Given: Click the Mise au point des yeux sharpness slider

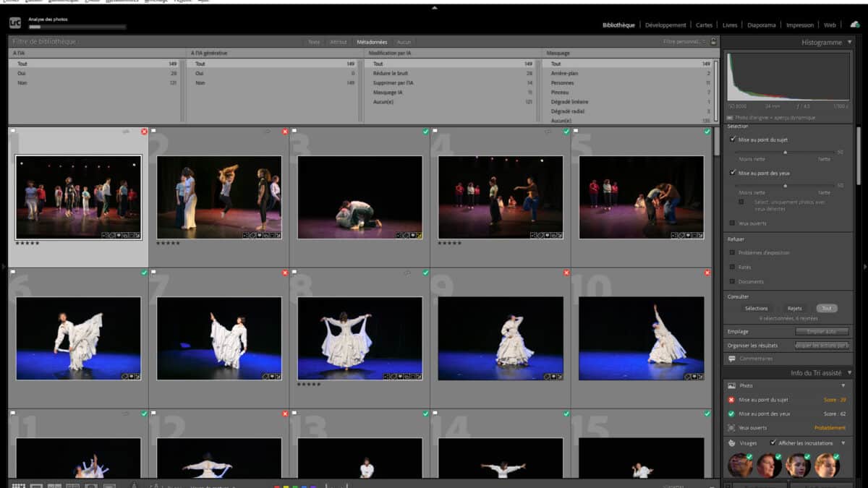Looking at the screenshot, I should (x=786, y=186).
